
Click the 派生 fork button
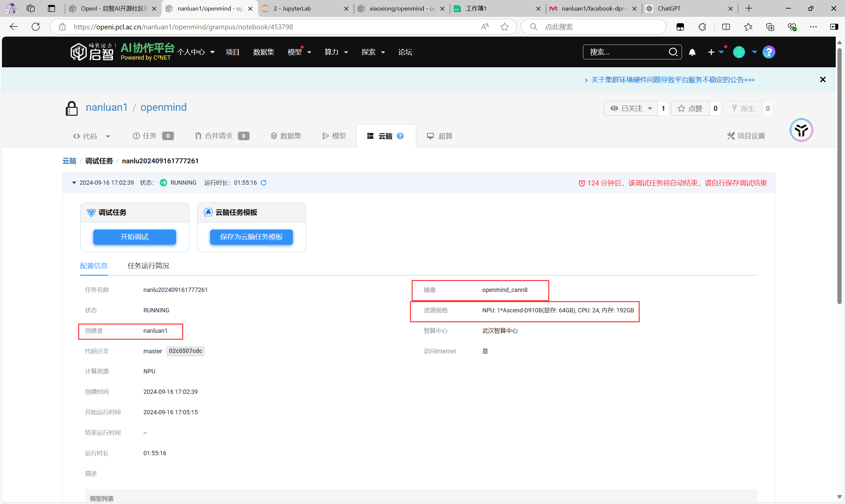tap(743, 108)
